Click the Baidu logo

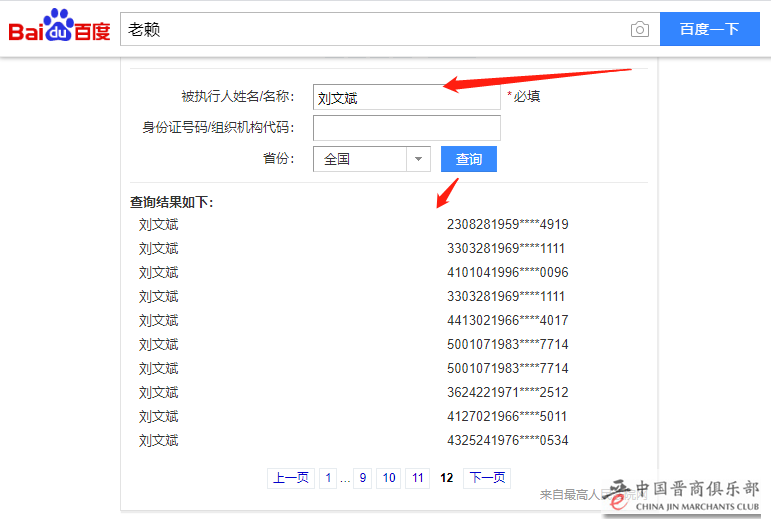pos(59,28)
